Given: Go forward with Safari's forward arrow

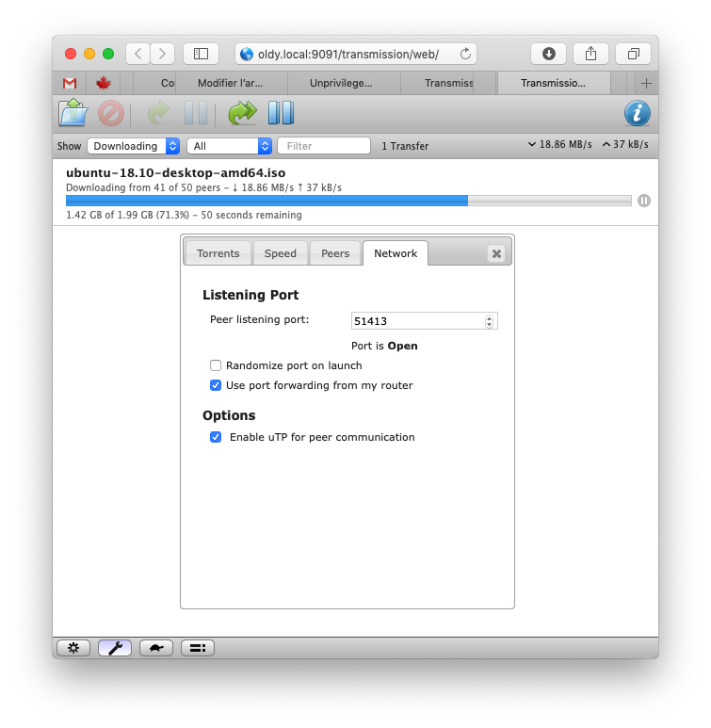Looking at the screenshot, I should pyautogui.click(x=162, y=54).
